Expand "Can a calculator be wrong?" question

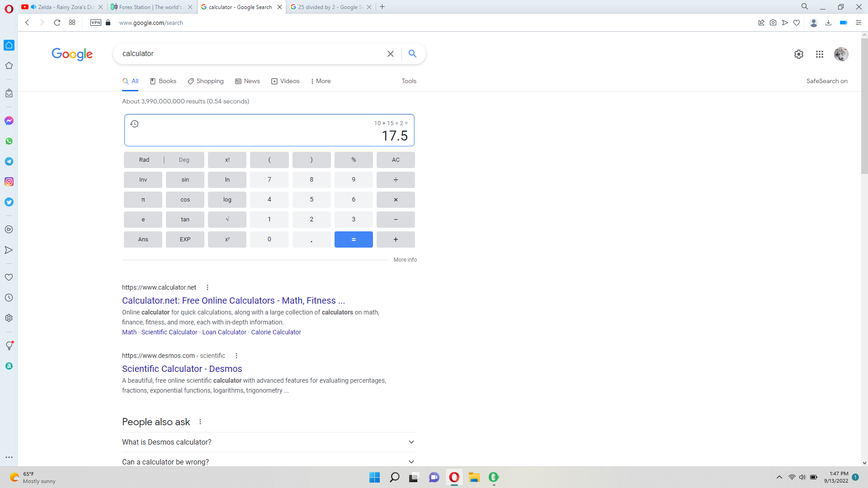coord(269,461)
